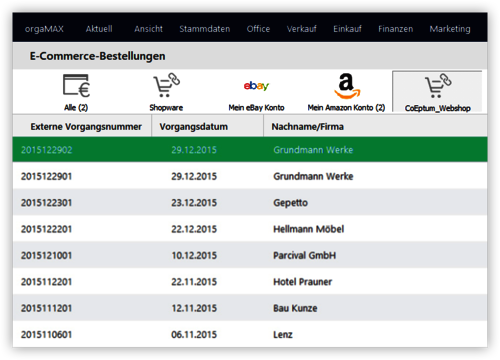Click the E-Commerce-Bestellungen heading
Image resolution: width=500 pixels, height=360 pixels.
(x=97, y=56)
